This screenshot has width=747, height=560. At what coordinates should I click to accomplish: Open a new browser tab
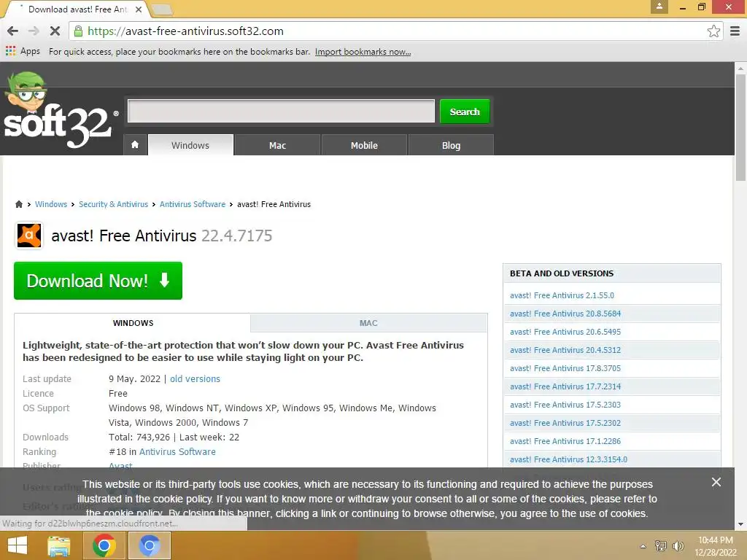(x=162, y=9)
